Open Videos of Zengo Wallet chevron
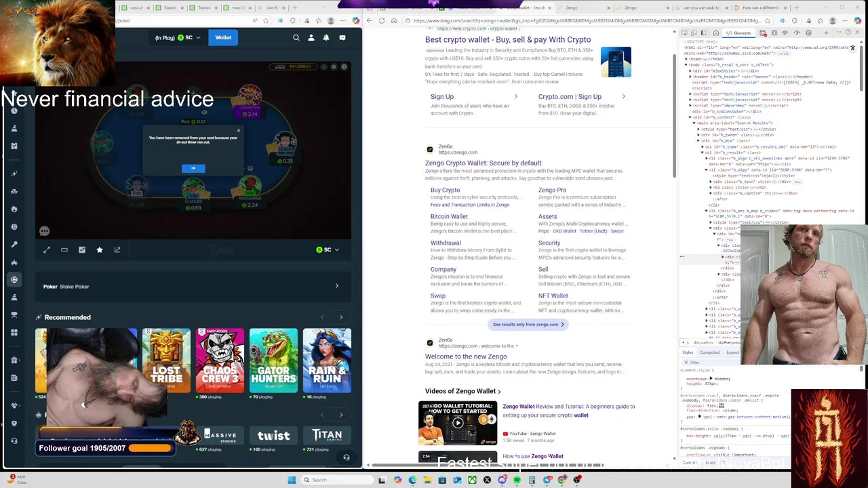868x488 pixels. (x=500, y=392)
